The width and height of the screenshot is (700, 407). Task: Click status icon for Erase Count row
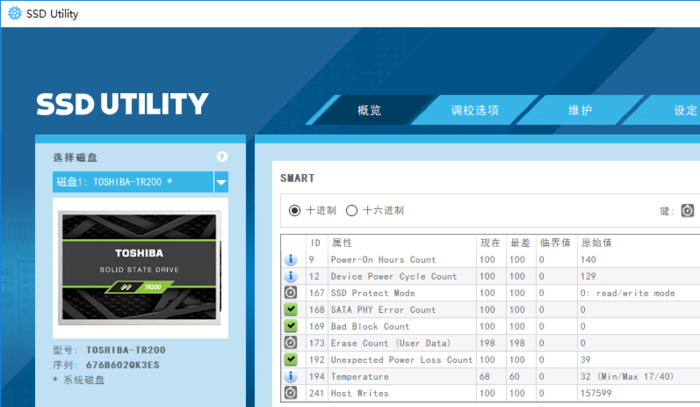coord(291,343)
